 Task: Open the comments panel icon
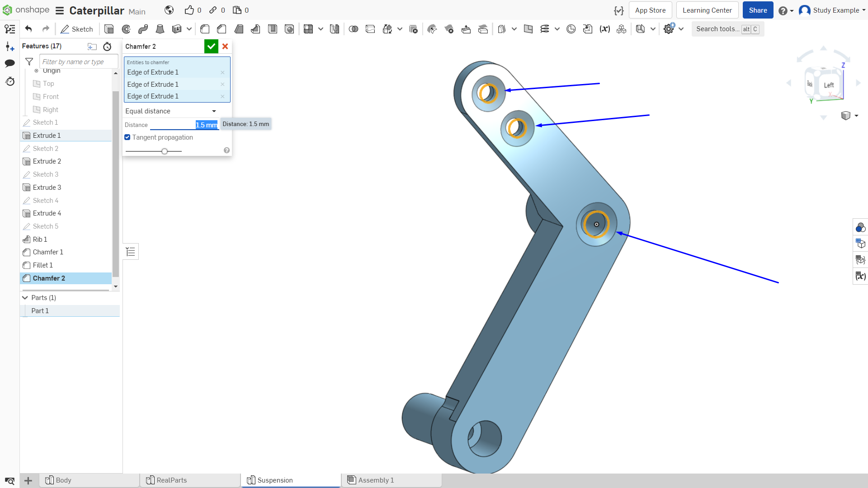pyautogui.click(x=10, y=63)
